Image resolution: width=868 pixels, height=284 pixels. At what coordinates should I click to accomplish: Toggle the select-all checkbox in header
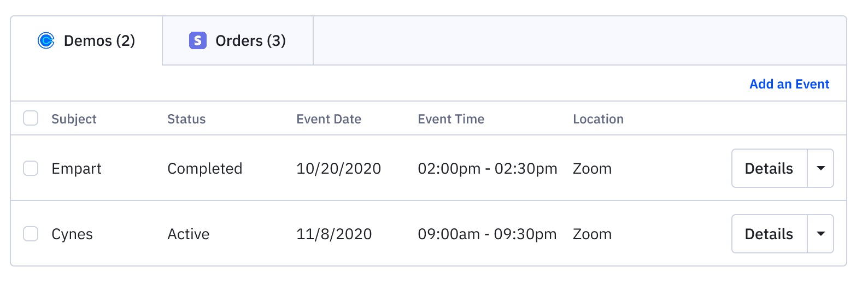[31, 119]
